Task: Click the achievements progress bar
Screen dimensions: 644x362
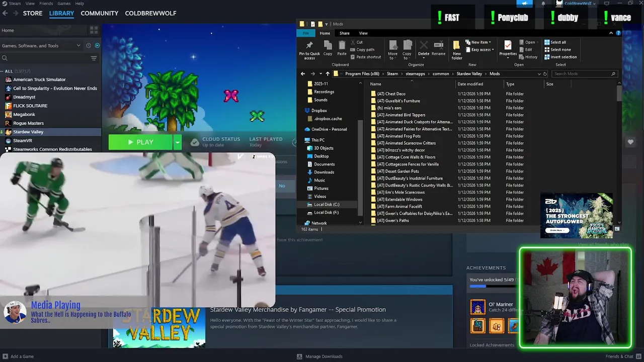Action: (x=493, y=287)
